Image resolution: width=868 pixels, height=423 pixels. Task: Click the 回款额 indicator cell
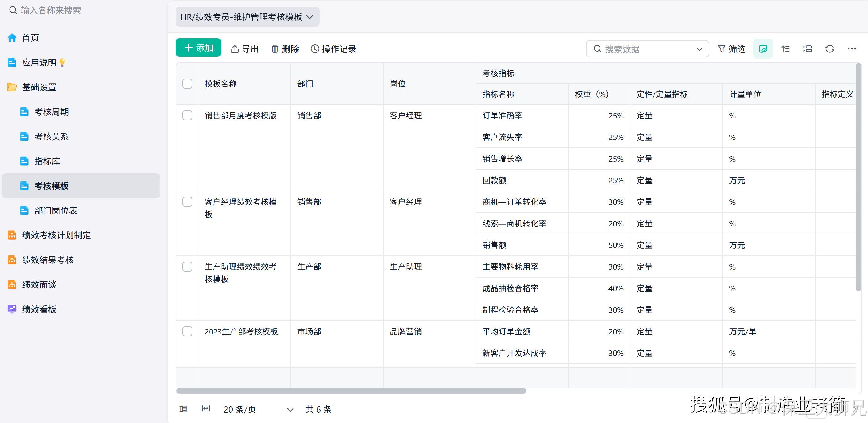coord(522,180)
